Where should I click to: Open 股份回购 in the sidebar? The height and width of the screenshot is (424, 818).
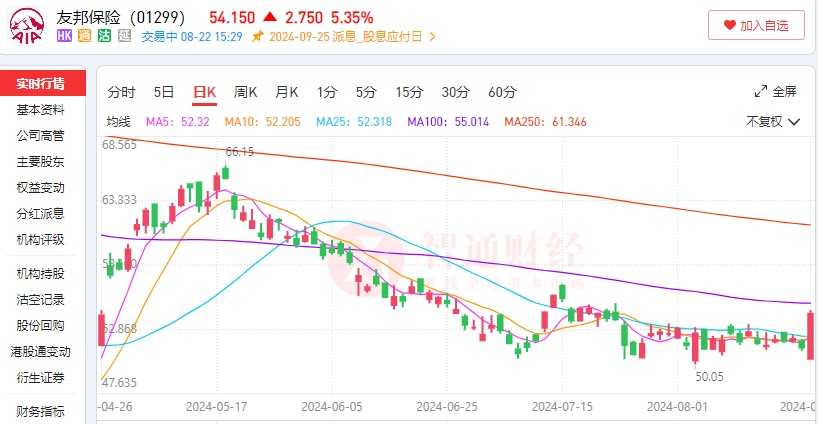pos(41,325)
